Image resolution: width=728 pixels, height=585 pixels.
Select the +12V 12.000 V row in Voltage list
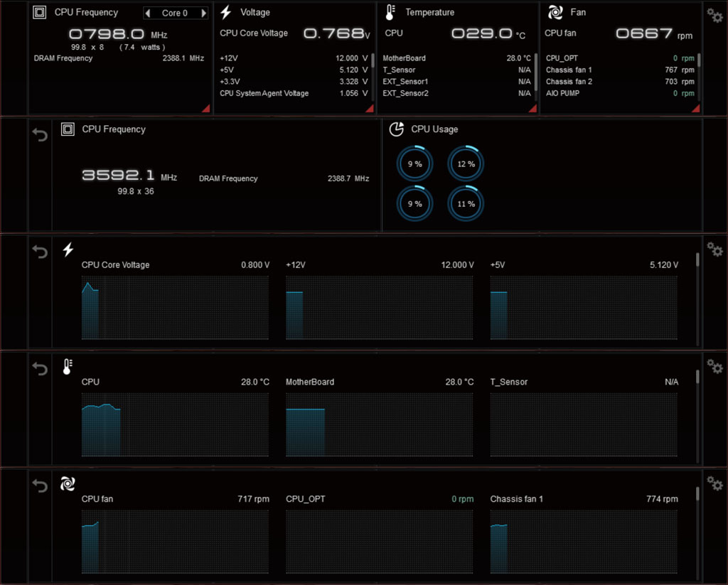click(x=294, y=58)
